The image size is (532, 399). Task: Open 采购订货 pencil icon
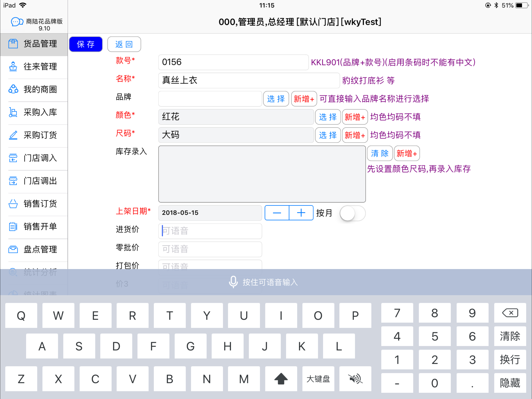tap(13, 135)
